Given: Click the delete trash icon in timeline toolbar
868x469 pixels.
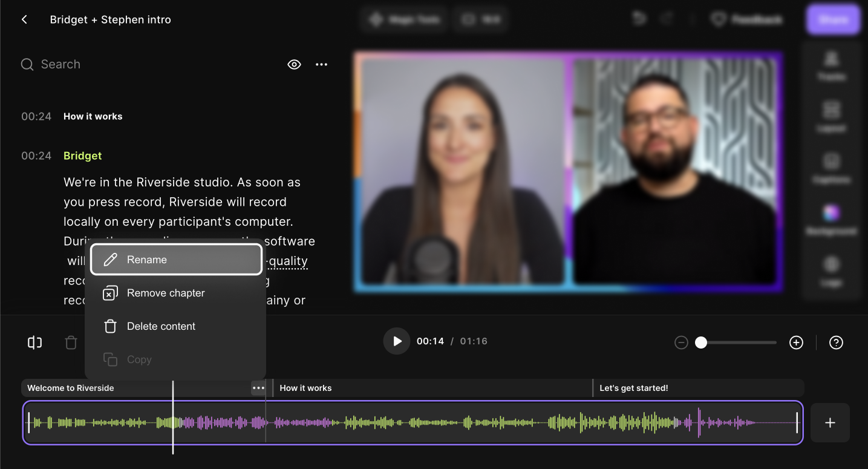Looking at the screenshot, I should [x=71, y=343].
